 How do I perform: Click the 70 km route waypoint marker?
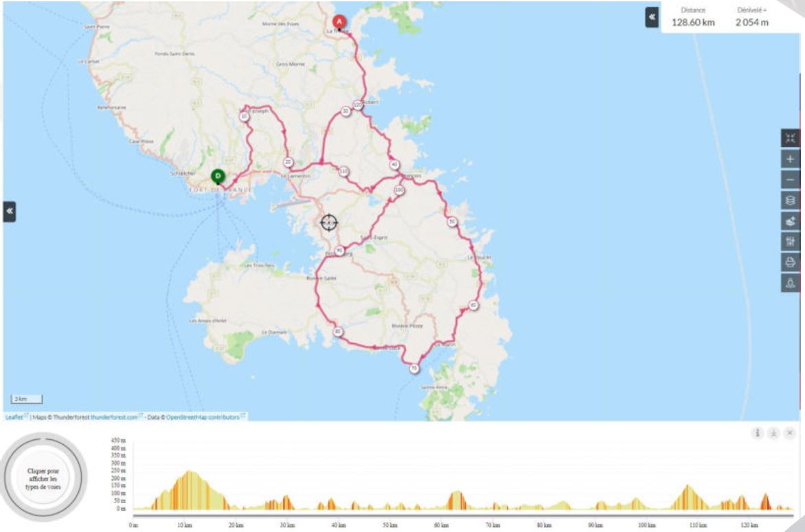(414, 369)
